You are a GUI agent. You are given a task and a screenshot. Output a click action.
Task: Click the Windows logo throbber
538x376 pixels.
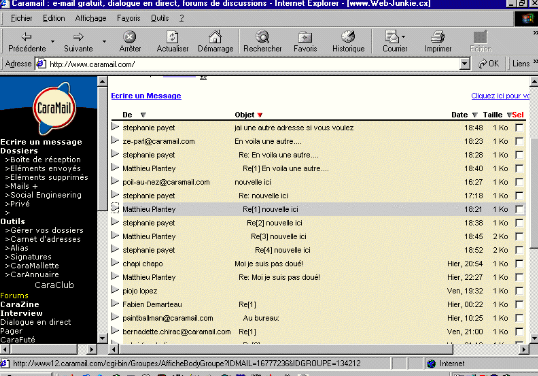[x=527, y=19]
